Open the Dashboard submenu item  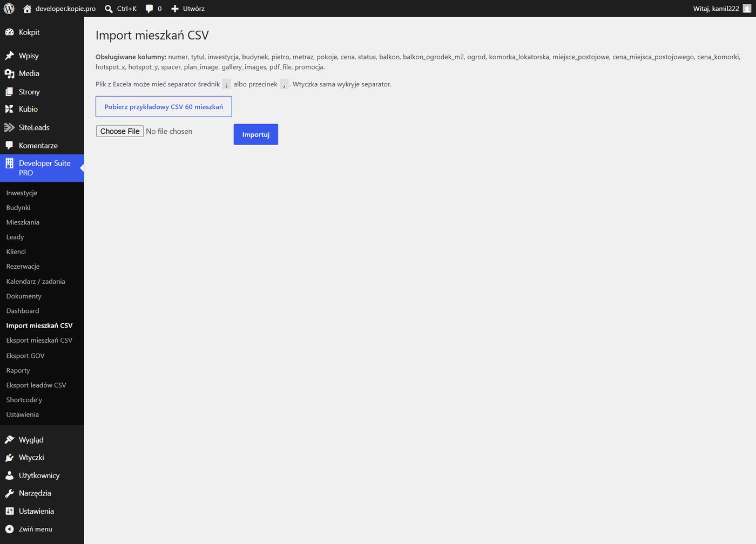point(23,311)
